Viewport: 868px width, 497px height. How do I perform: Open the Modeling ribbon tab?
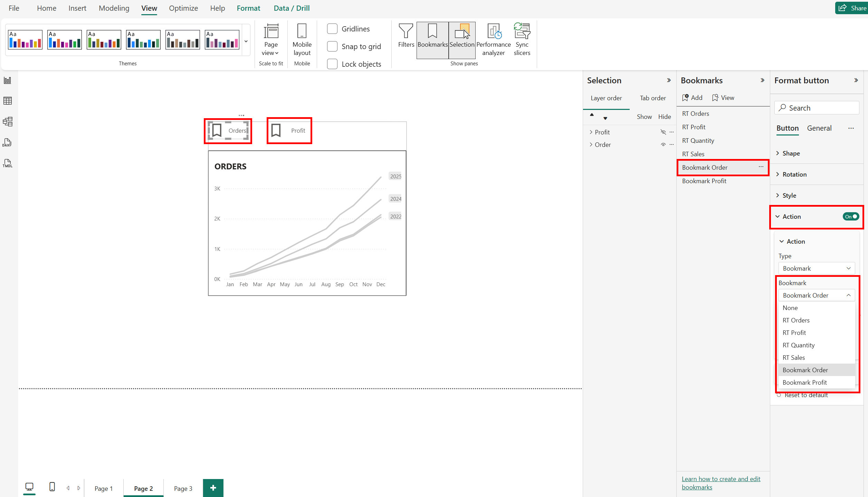tap(114, 8)
